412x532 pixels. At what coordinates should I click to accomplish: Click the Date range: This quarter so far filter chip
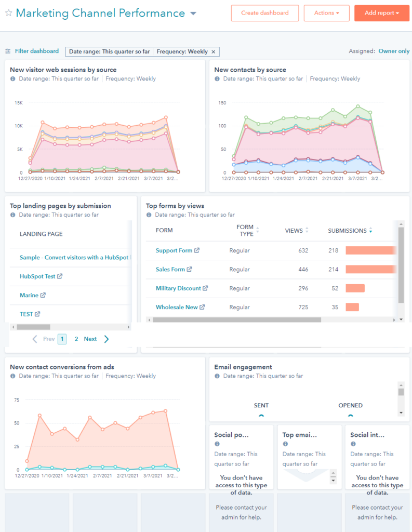(109, 51)
